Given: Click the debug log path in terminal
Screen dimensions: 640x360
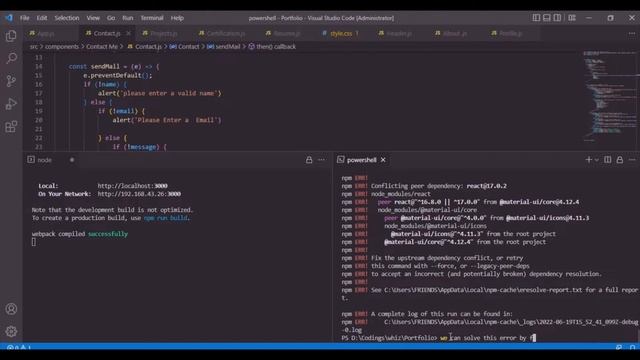Looking at the screenshot, I should point(511,322).
